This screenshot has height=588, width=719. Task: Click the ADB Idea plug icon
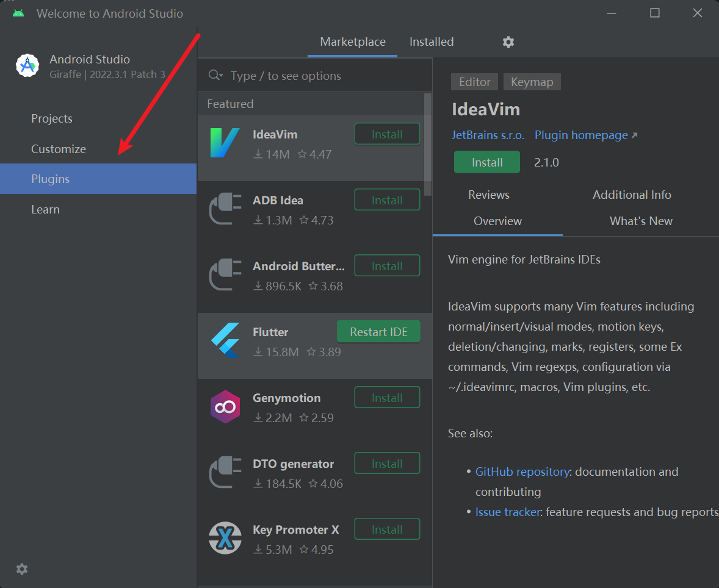point(225,209)
